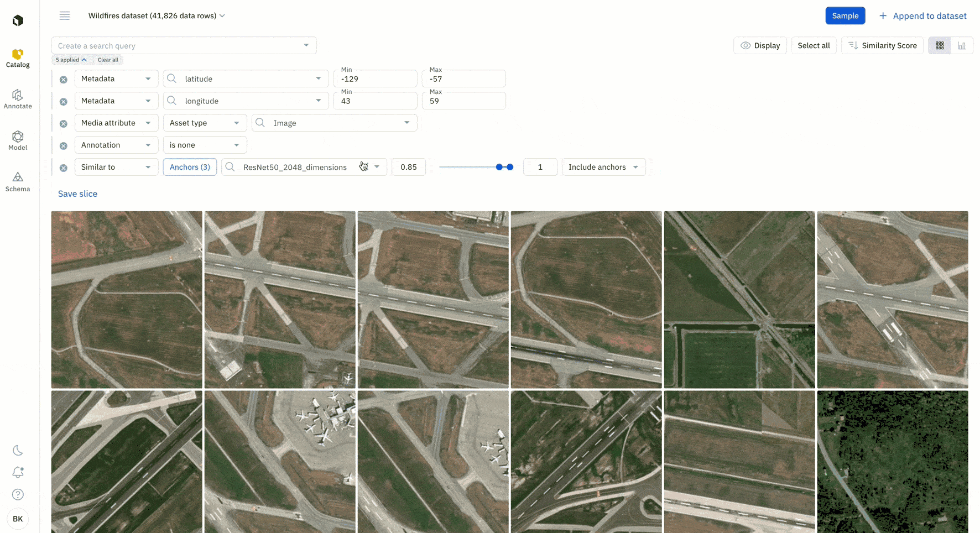
Task: Click Append to dataset
Action: [923, 15]
